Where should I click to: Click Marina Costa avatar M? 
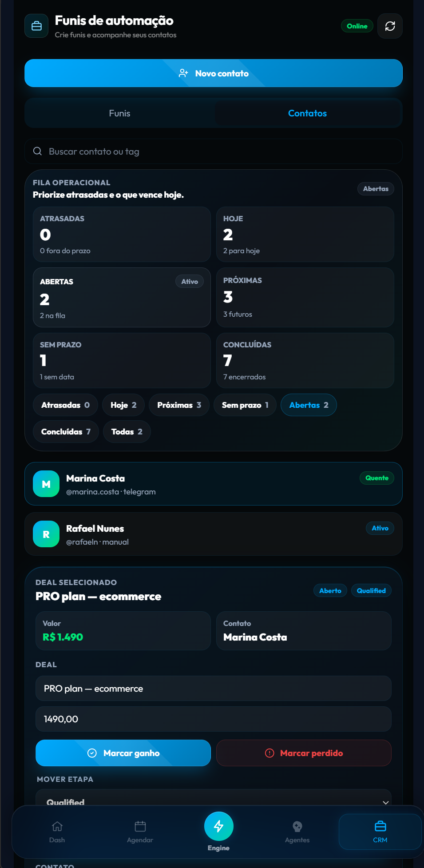(x=46, y=484)
